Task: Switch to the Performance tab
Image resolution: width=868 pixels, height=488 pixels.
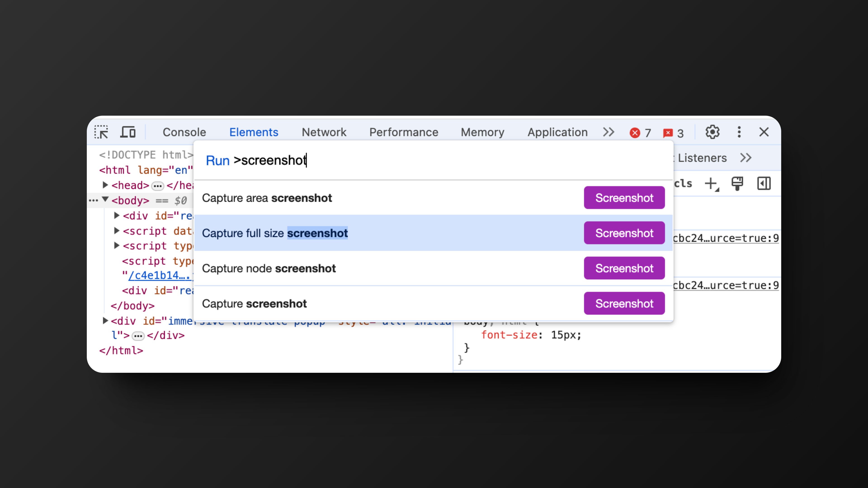Action: click(404, 132)
